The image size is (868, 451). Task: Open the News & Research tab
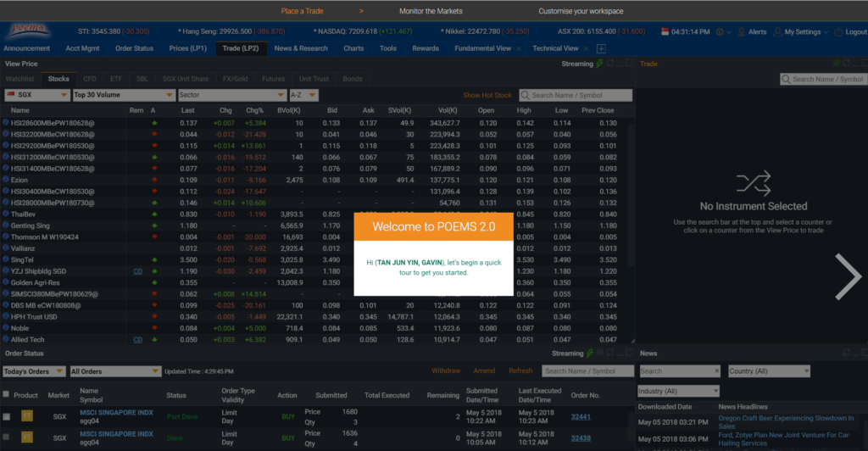point(301,48)
